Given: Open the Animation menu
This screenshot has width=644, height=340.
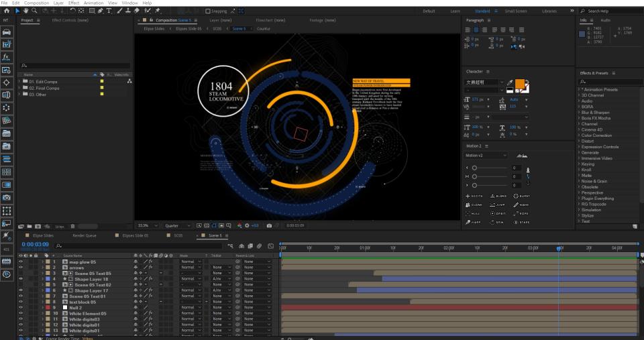Looking at the screenshot, I should 93,3.
